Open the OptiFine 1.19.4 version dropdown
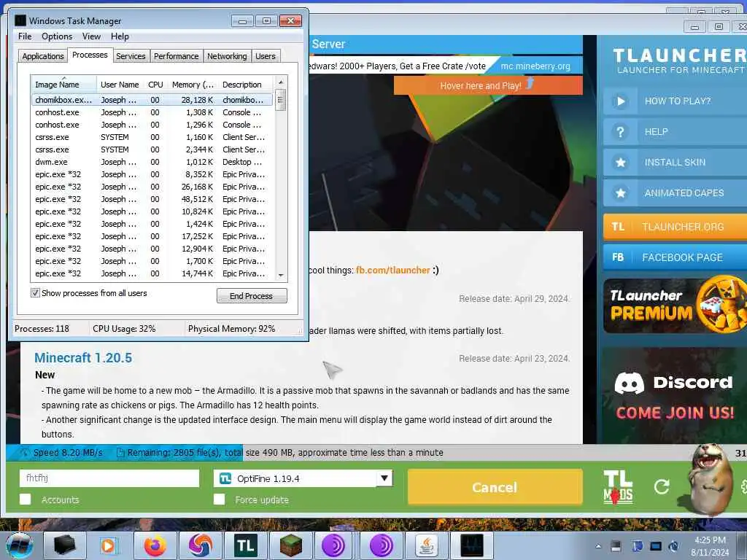Screen dimensions: 747x560 [x=303, y=478]
